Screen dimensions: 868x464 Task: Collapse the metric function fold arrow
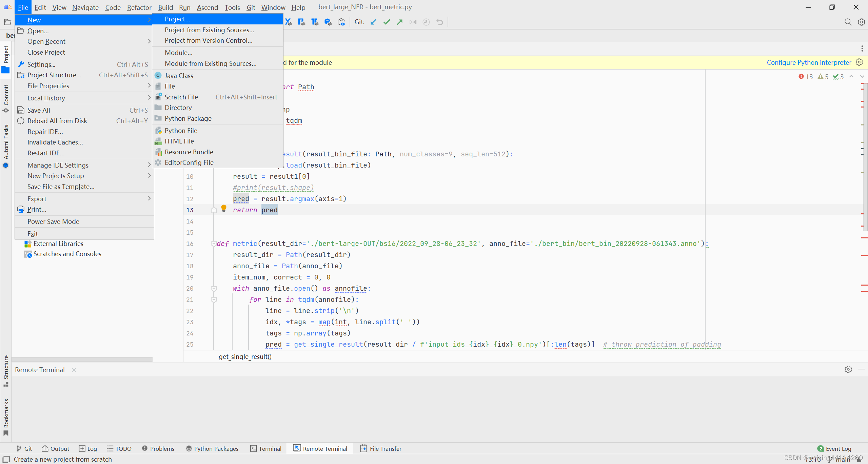(x=214, y=244)
